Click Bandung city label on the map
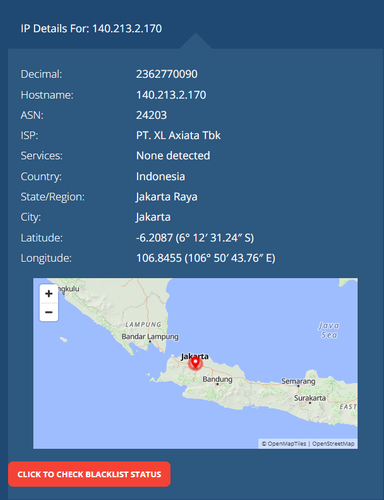The image size is (384, 500). 217,379
